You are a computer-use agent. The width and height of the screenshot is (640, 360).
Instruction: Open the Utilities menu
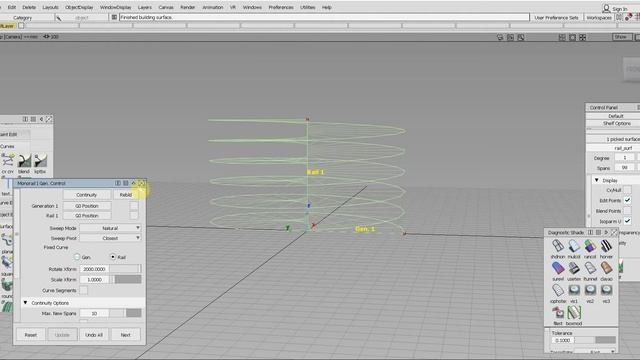point(307,7)
